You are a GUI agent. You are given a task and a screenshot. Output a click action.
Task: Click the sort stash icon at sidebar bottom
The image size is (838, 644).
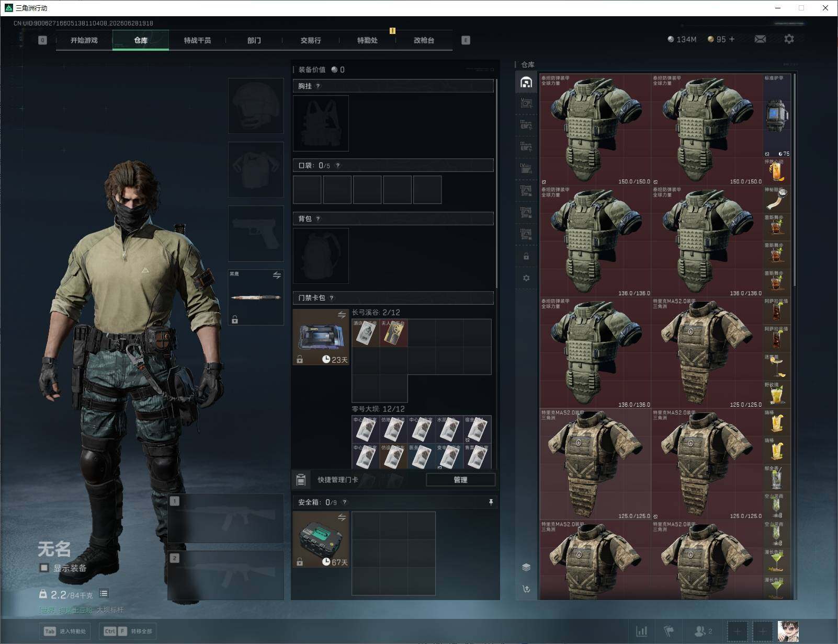tap(526, 589)
